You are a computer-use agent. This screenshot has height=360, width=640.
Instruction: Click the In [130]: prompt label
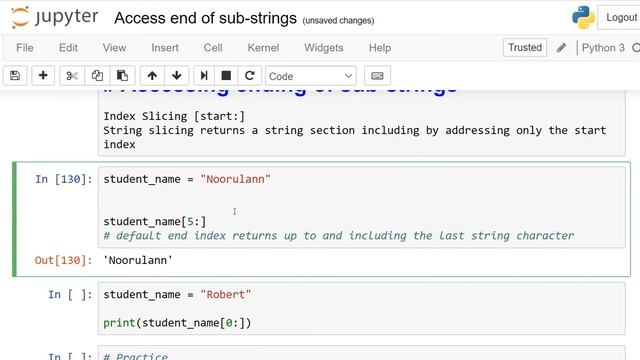(64, 179)
